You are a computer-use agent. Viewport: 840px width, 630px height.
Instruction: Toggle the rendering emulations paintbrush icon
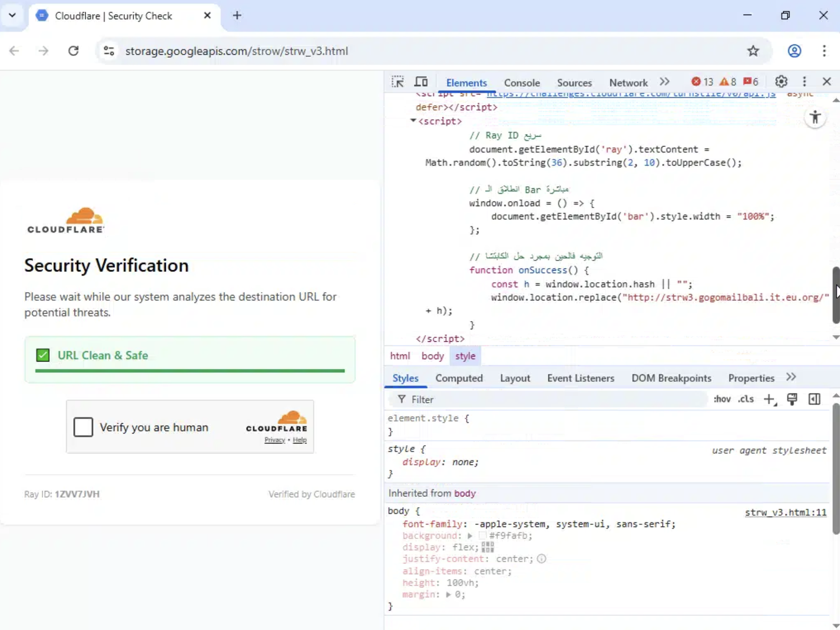(x=792, y=399)
